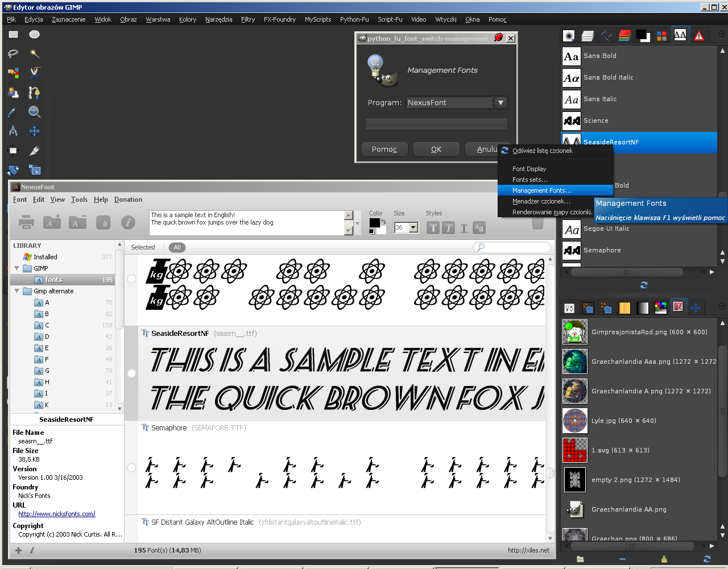Screen dimensions: 728x569
Task: Click the font info icon in the NexusFont toolbar
Action: [x=129, y=223]
